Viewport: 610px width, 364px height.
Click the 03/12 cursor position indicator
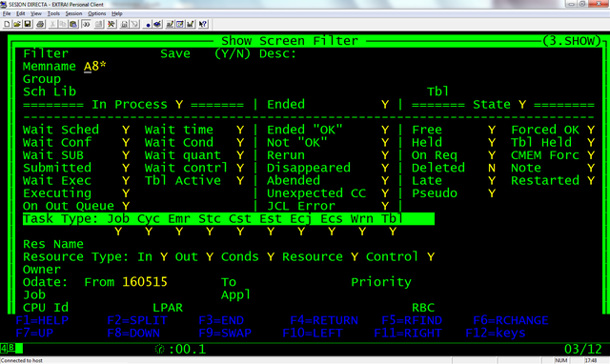point(583,349)
